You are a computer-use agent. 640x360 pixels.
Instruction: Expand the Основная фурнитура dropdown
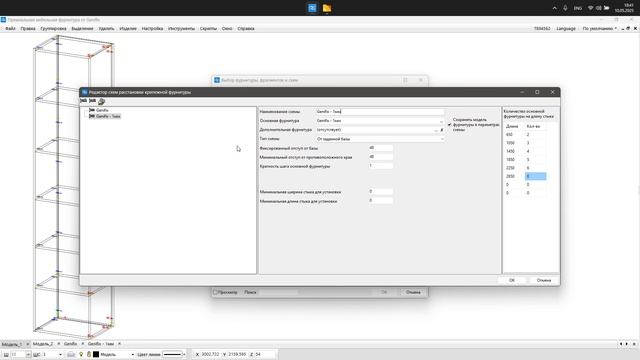(x=441, y=121)
